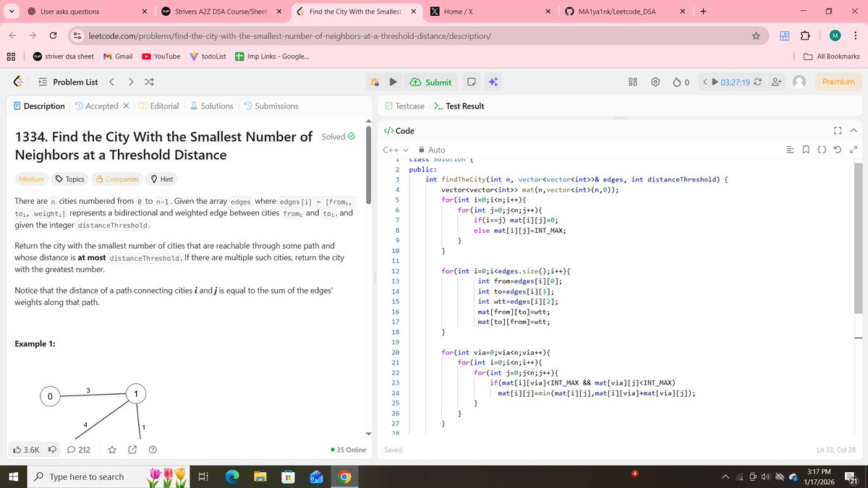Click the Chrome address bar URL
The width and height of the screenshot is (868, 488).
[290, 35]
